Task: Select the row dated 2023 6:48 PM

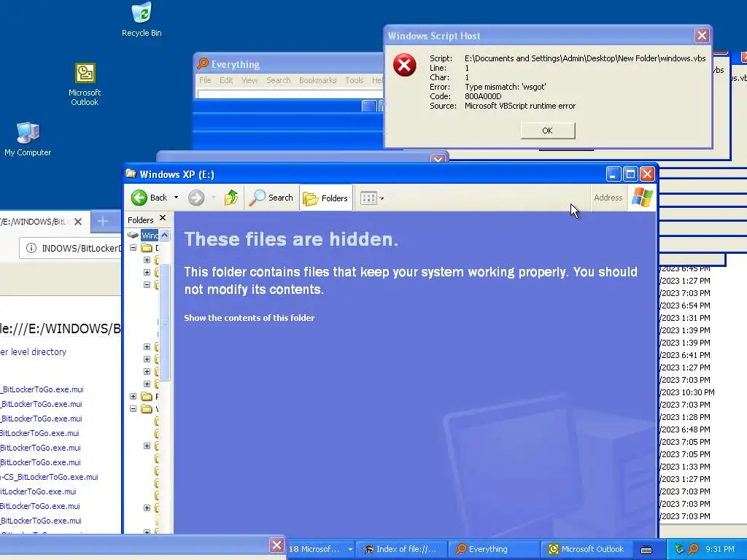Action: pyautogui.click(x=686, y=429)
